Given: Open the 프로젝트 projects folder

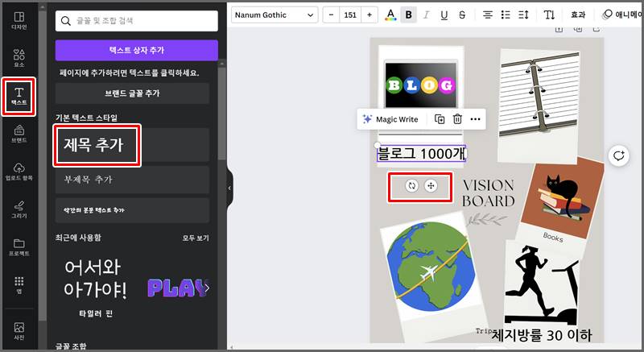Looking at the screenshot, I should [x=19, y=247].
